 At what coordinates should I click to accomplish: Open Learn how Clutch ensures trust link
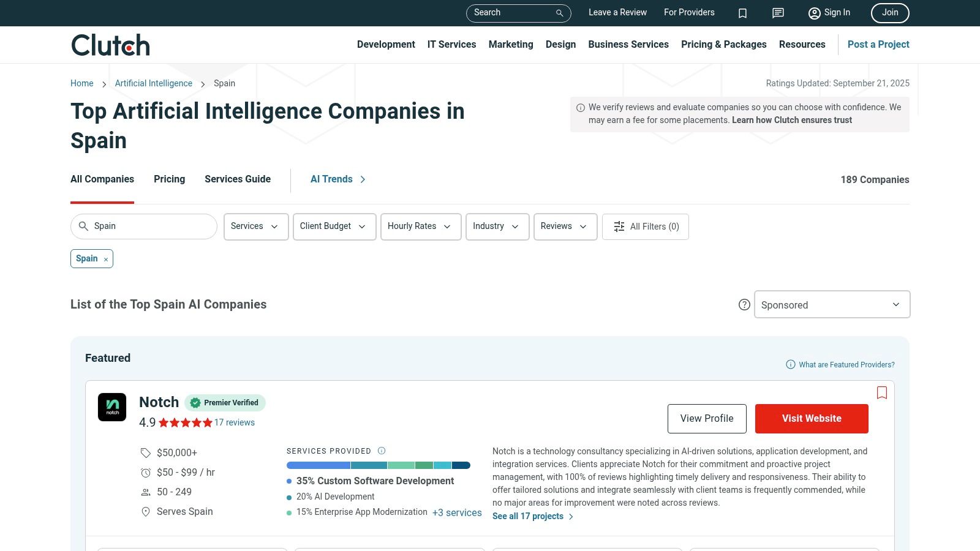tap(792, 120)
